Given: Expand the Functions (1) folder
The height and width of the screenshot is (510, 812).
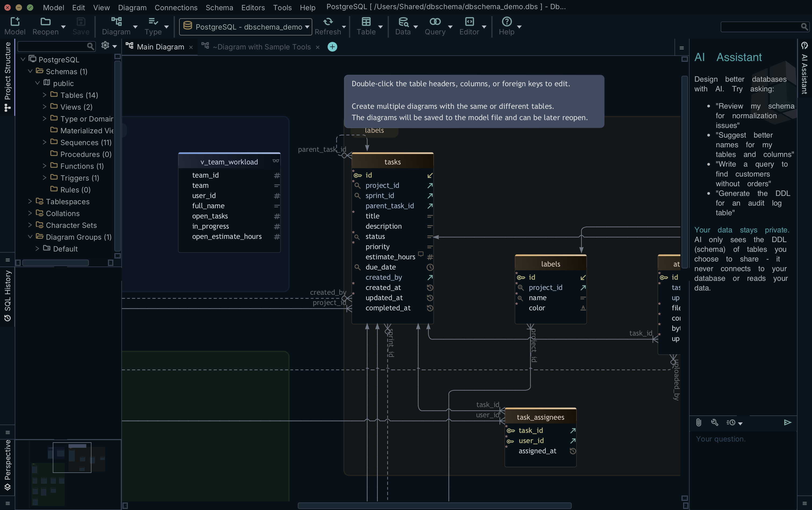Looking at the screenshot, I should coord(45,166).
